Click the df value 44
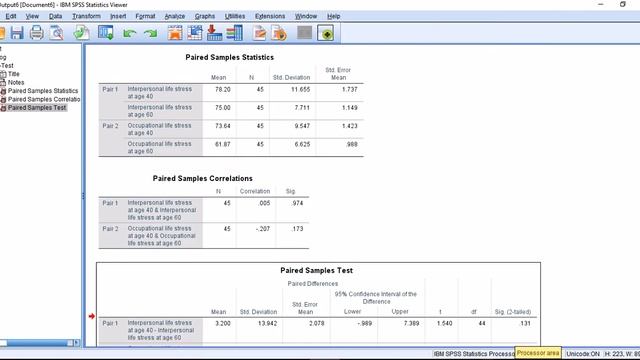Screen dimensions: 640x360 (x=482, y=323)
